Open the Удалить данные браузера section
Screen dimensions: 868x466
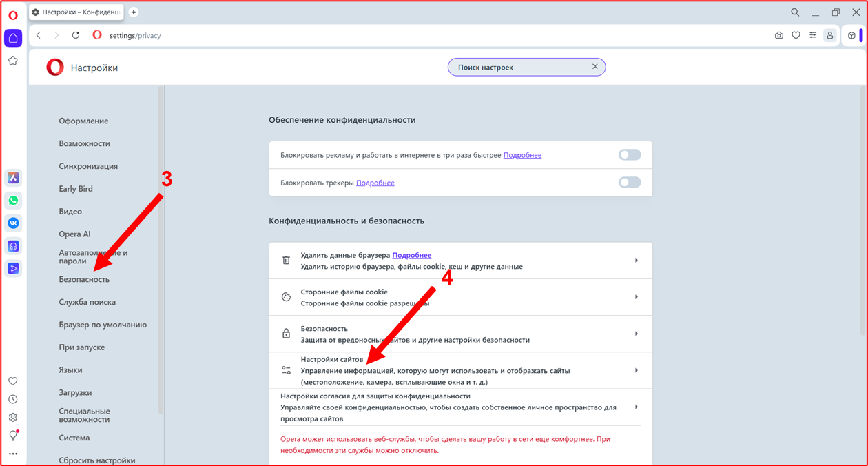point(460,261)
